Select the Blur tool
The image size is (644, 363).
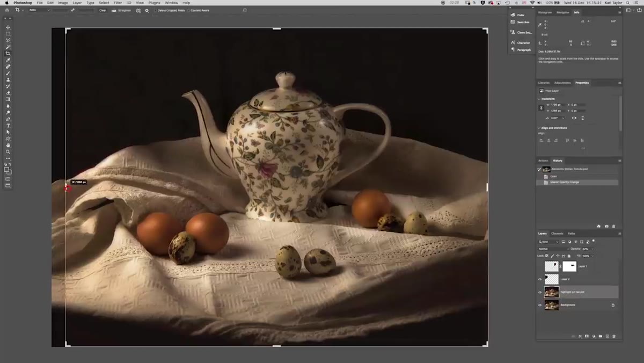coord(8,106)
